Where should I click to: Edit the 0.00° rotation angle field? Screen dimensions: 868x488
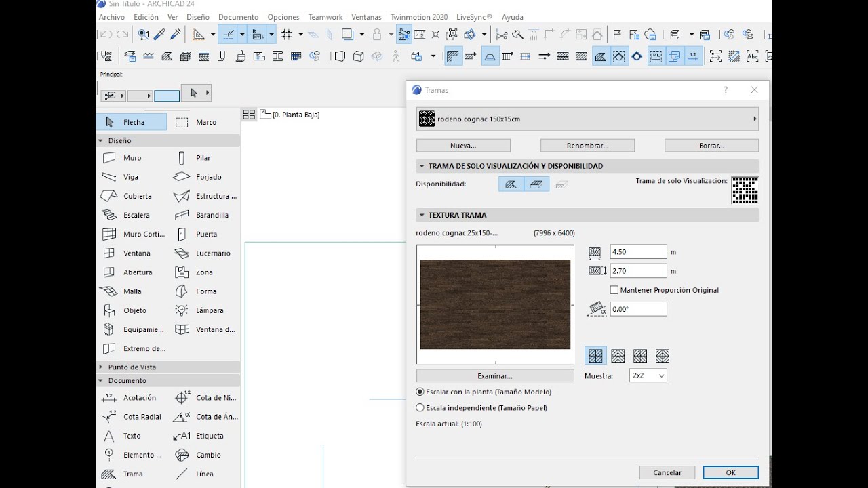pyautogui.click(x=638, y=309)
